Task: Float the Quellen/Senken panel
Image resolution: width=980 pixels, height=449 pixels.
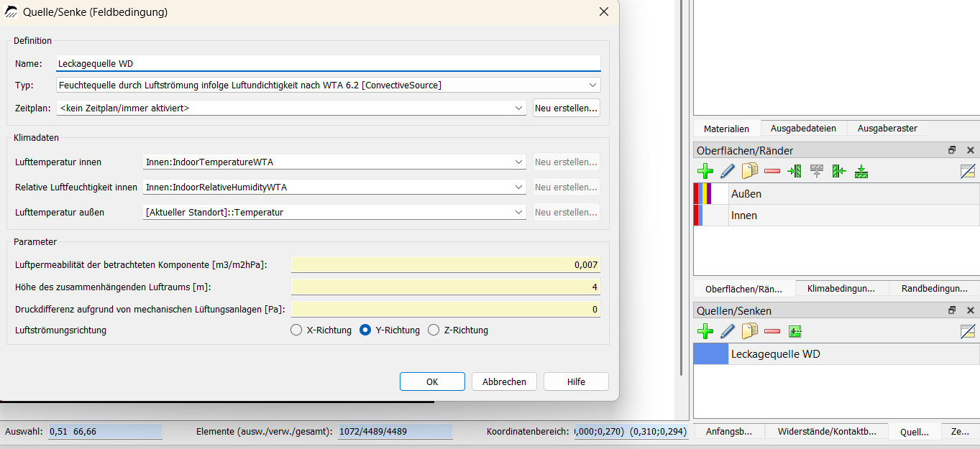Action: (952, 310)
